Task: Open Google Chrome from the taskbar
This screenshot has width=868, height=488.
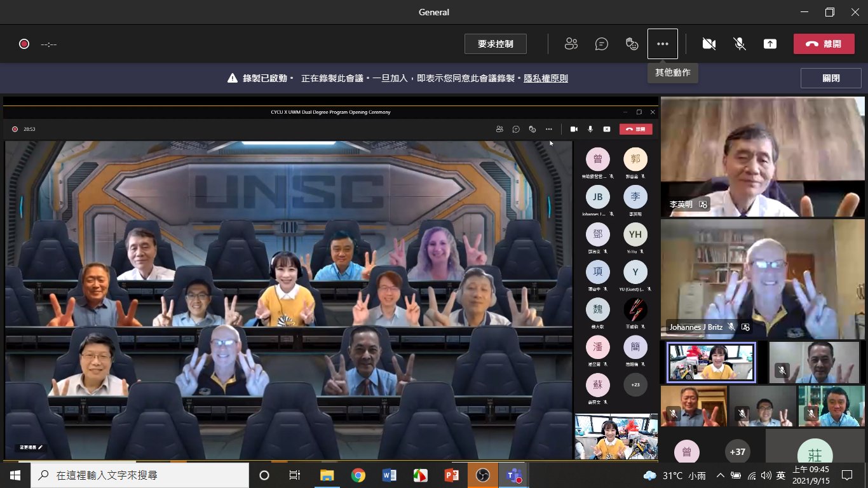Action: pyautogui.click(x=358, y=475)
